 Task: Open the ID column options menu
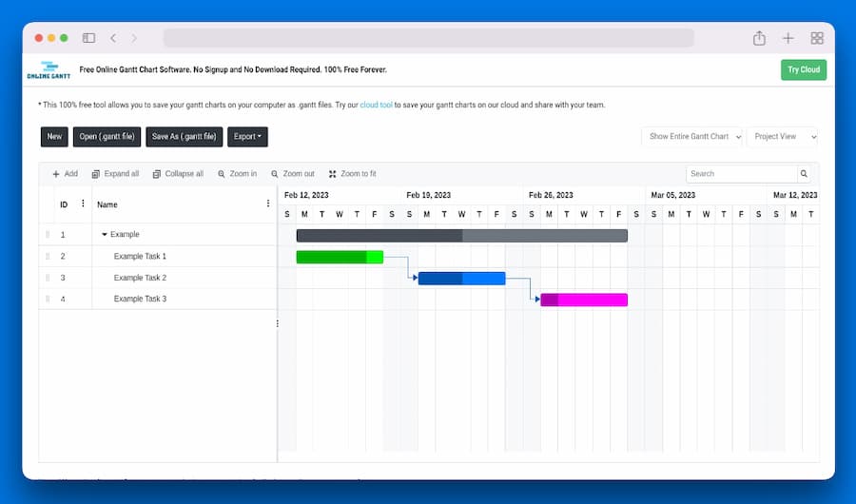point(83,204)
